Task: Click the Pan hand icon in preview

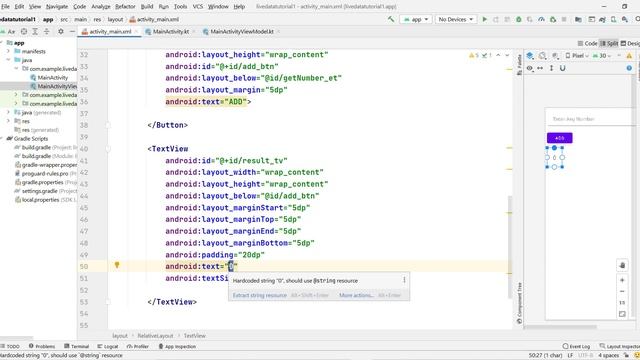Action: click(622, 265)
